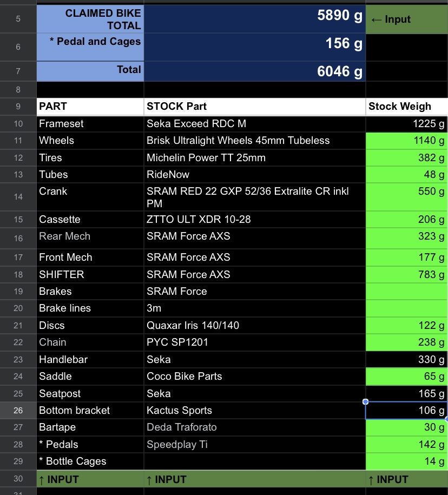Select row 14 header

click(18, 197)
